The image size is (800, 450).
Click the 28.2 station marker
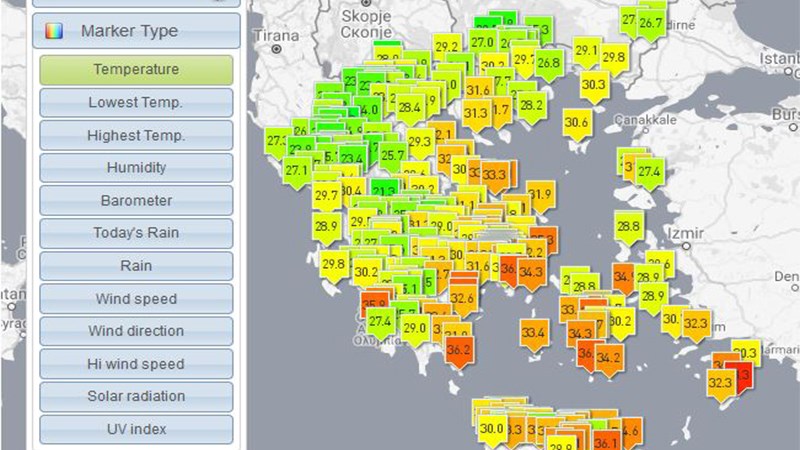(x=532, y=108)
